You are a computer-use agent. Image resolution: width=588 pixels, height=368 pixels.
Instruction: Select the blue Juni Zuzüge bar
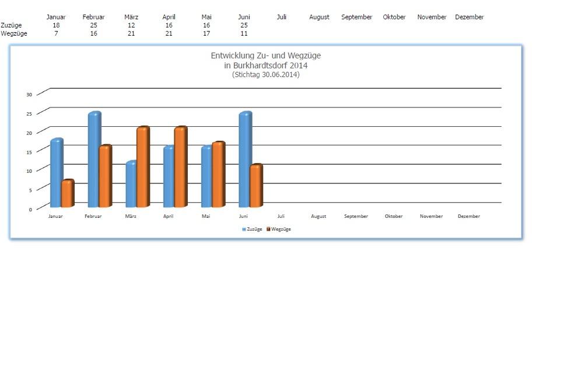[244, 159]
